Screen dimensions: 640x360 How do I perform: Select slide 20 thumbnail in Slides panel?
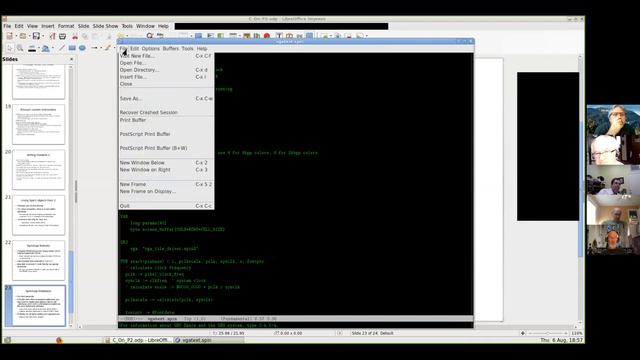tap(38, 169)
